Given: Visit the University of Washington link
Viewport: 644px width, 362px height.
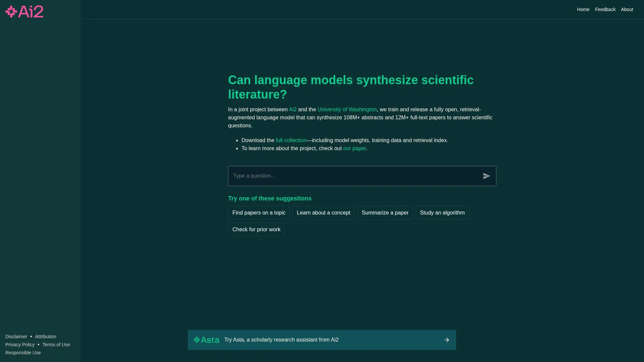Looking at the screenshot, I should coord(347,110).
